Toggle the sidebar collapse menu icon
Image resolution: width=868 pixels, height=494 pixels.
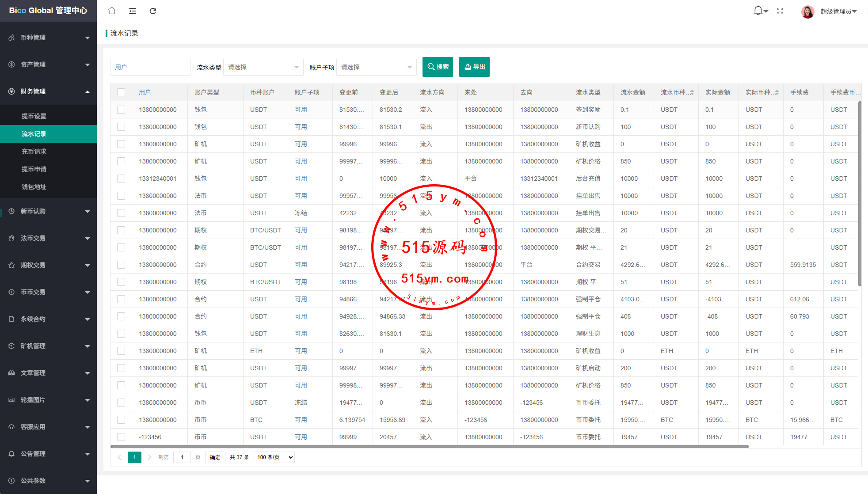tap(133, 11)
